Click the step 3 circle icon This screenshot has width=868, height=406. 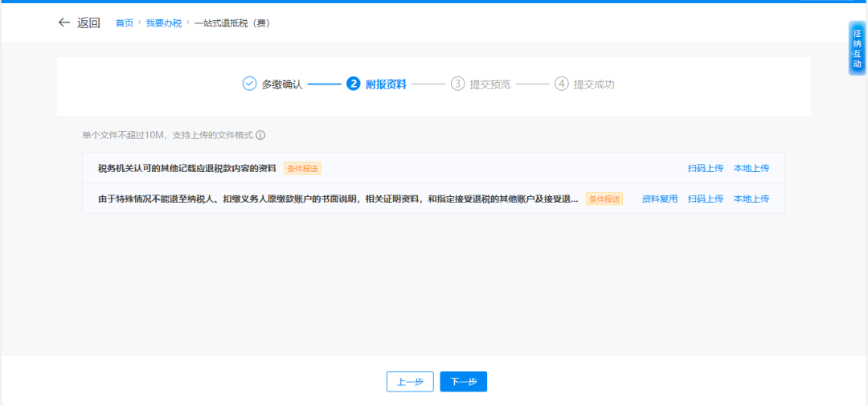(x=457, y=84)
